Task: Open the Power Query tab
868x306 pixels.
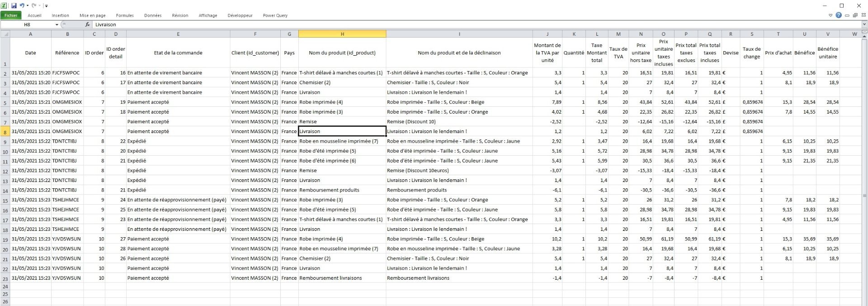Action: tap(275, 15)
